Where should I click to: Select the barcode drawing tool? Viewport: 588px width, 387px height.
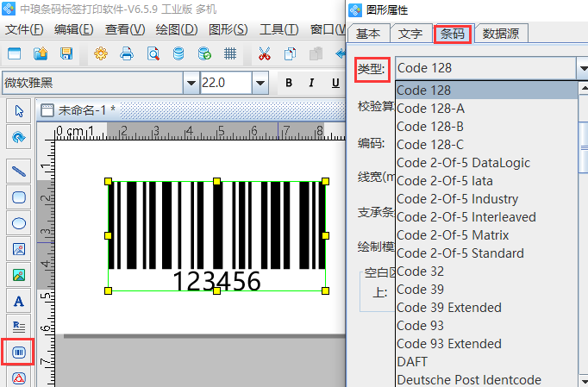click(x=18, y=353)
